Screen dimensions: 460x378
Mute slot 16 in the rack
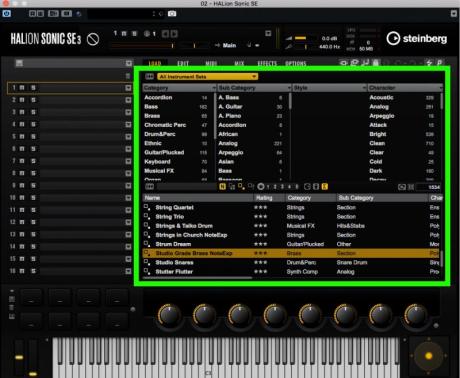[22, 271]
